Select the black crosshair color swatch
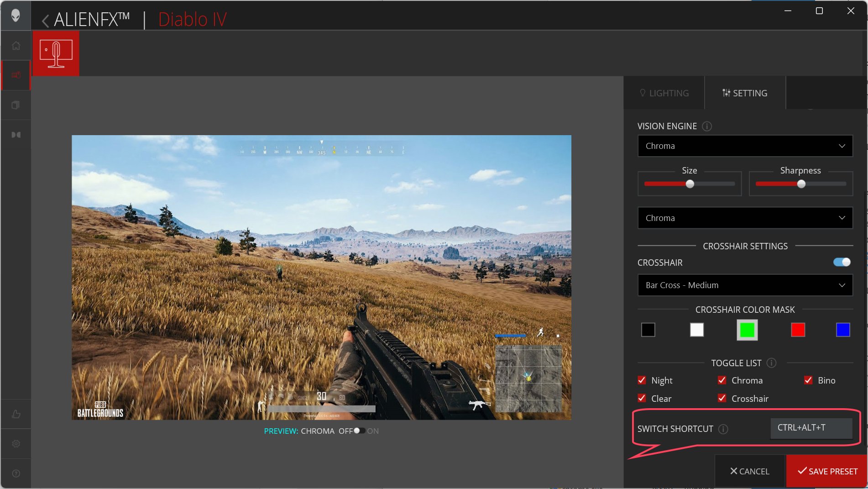This screenshot has width=868, height=489. pos(648,330)
